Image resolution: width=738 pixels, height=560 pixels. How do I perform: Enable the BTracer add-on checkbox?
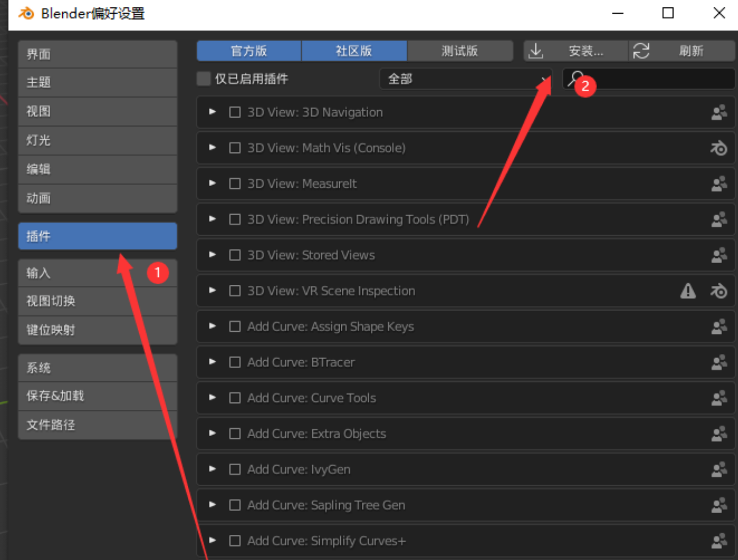(235, 362)
